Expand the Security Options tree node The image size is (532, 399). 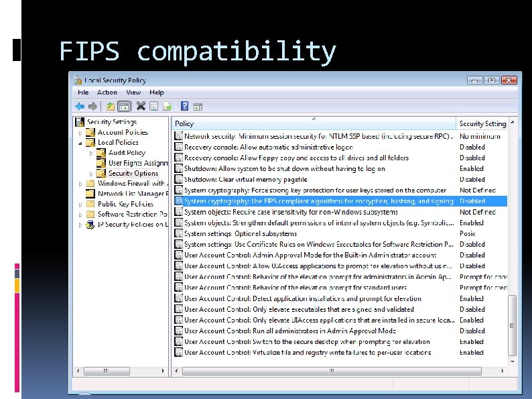(91, 174)
